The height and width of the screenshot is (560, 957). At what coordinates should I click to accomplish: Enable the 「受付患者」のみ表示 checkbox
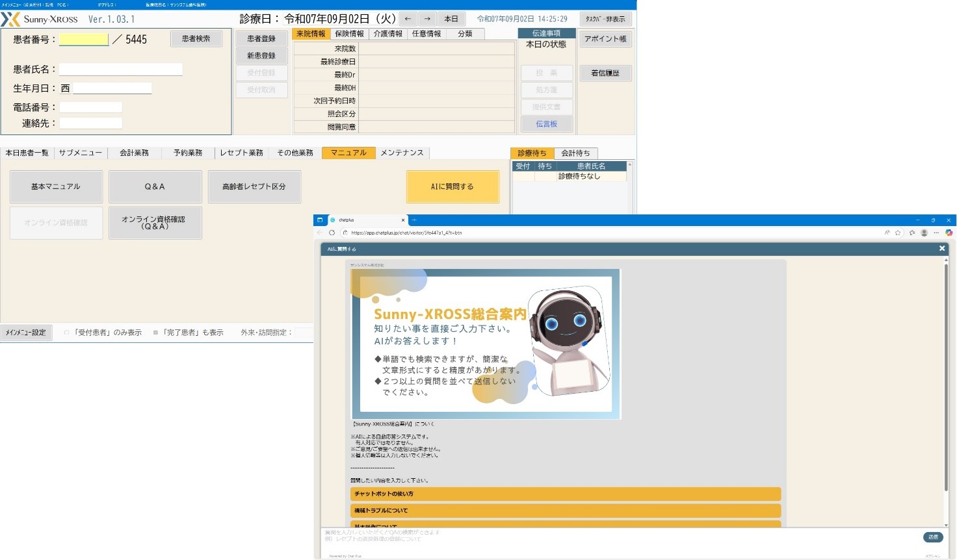pyautogui.click(x=67, y=333)
